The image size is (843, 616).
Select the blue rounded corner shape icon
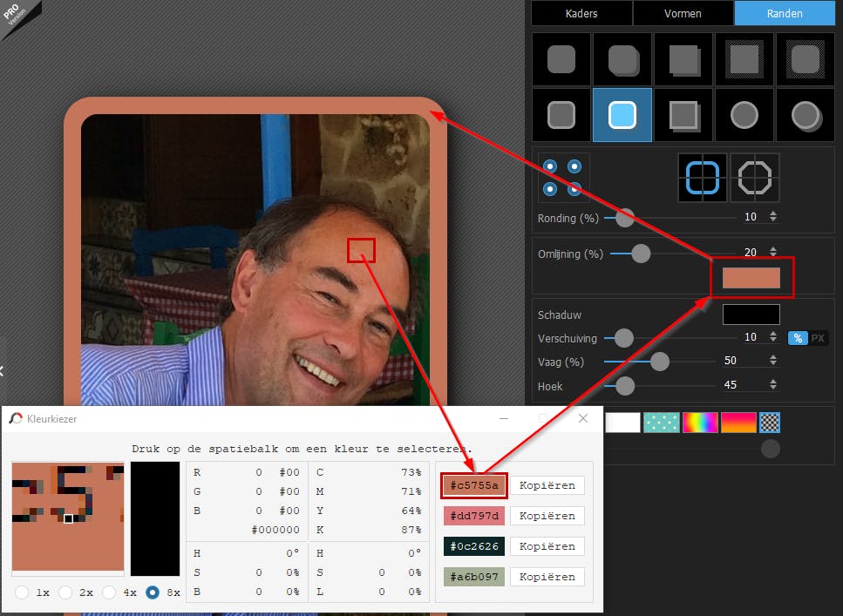tap(703, 178)
